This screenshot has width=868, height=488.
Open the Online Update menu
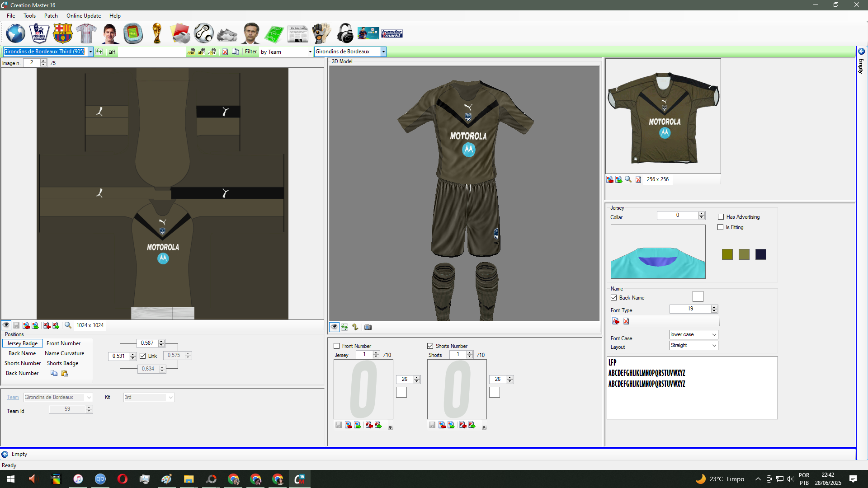tap(84, 16)
